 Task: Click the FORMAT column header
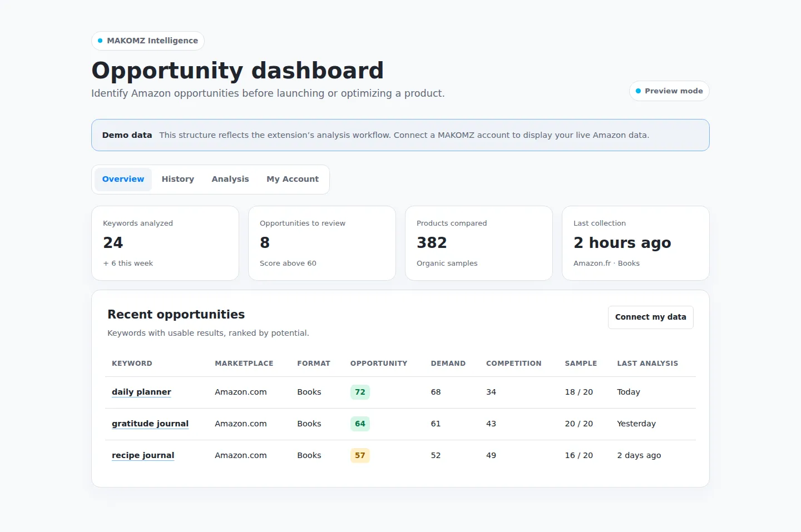314,364
